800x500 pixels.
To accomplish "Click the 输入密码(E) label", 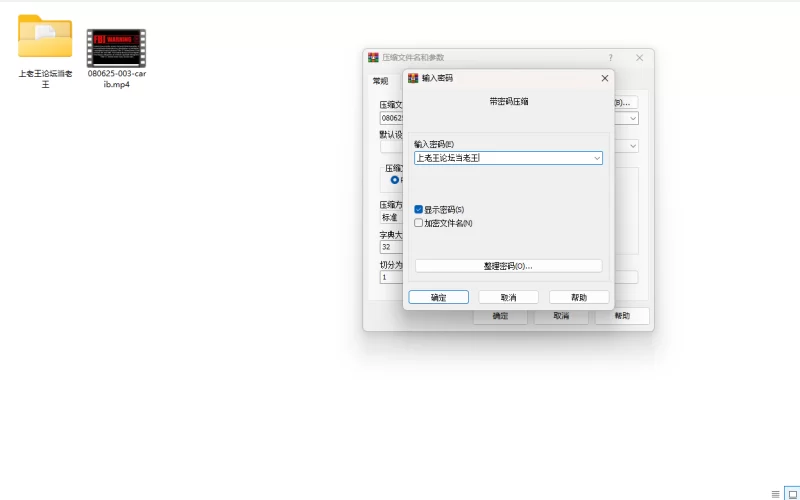I will [434, 144].
